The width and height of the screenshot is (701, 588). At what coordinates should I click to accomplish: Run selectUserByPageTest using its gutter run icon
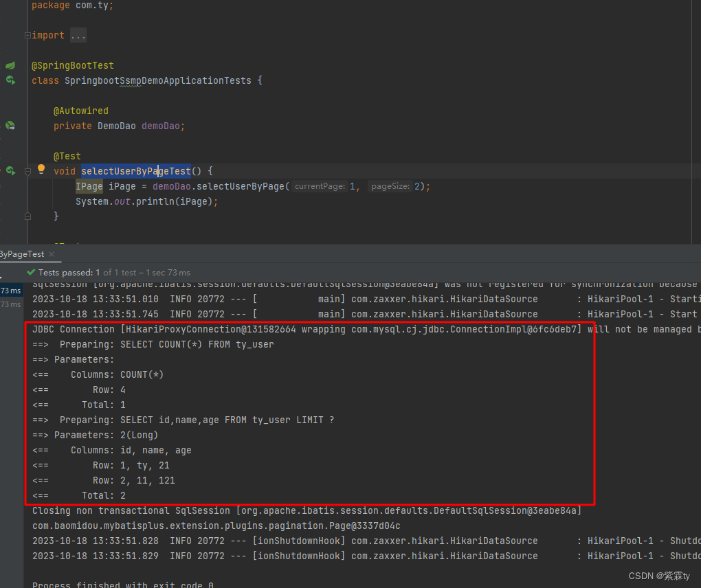[x=10, y=170]
